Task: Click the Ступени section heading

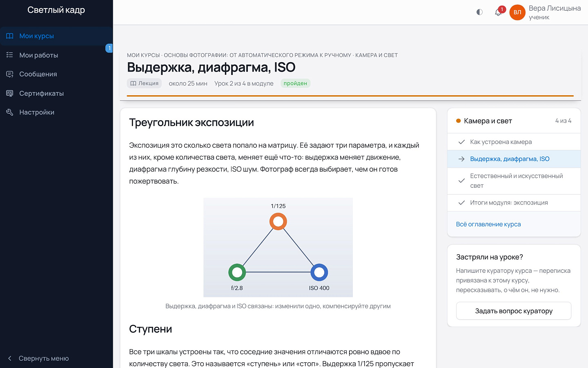Action: pyautogui.click(x=151, y=329)
